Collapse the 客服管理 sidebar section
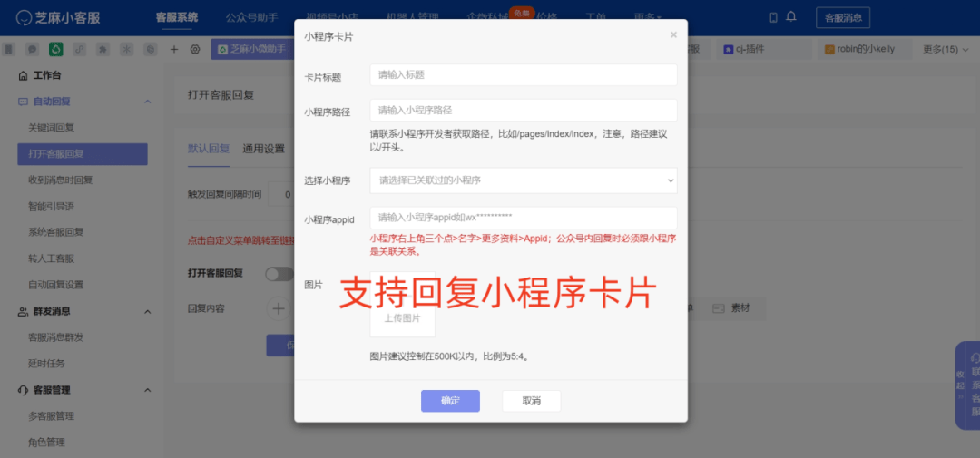 click(x=147, y=390)
